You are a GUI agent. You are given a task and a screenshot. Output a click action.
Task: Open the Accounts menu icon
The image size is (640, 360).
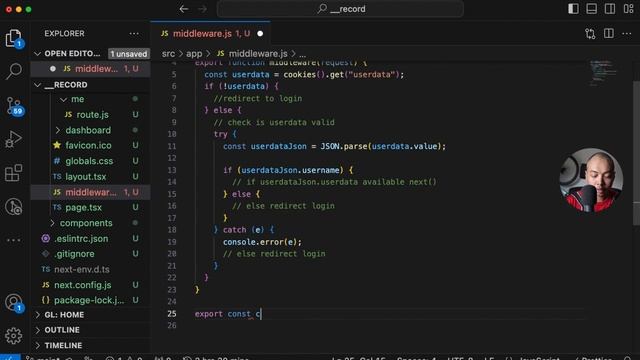(14, 303)
